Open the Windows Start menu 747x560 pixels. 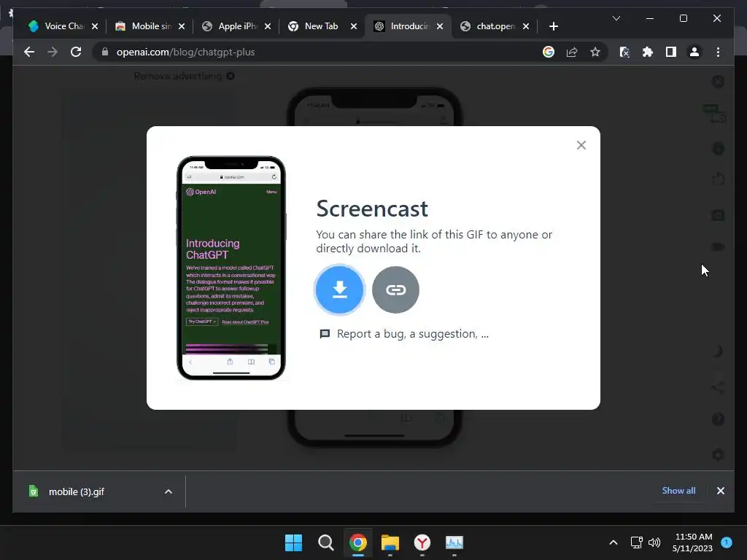click(x=293, y=542)
